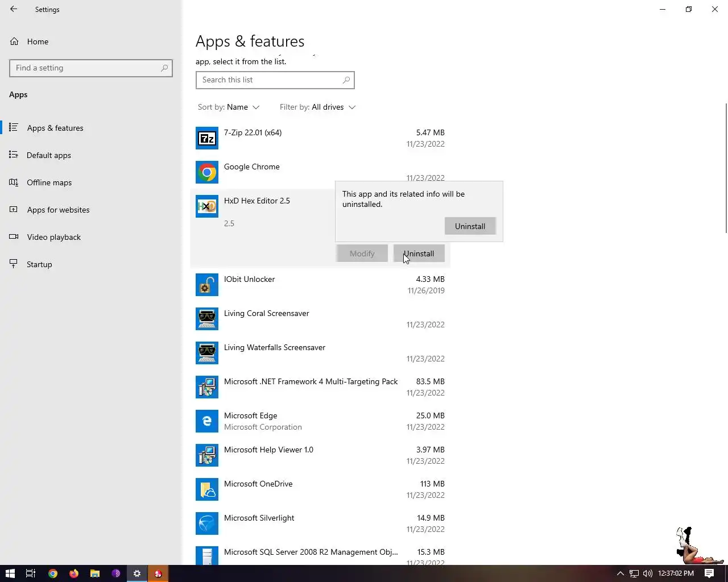Select Living Coral Screensaver icon

pyautogui.click(x=207, y=319)
